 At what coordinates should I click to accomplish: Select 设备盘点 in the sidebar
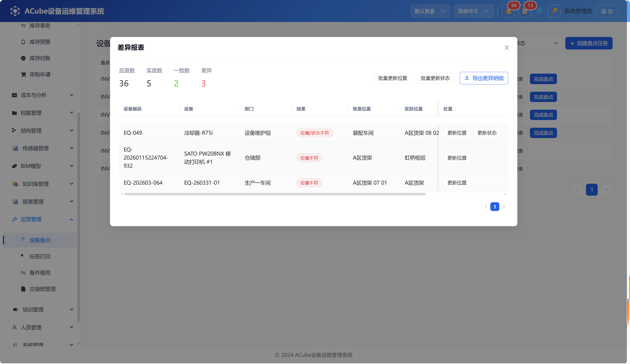40,240
